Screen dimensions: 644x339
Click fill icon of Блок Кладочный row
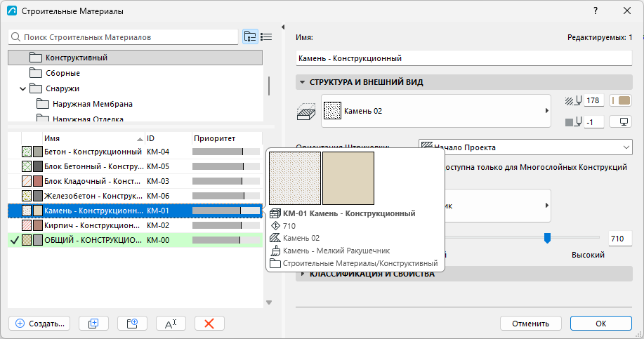tap(27, 181)
